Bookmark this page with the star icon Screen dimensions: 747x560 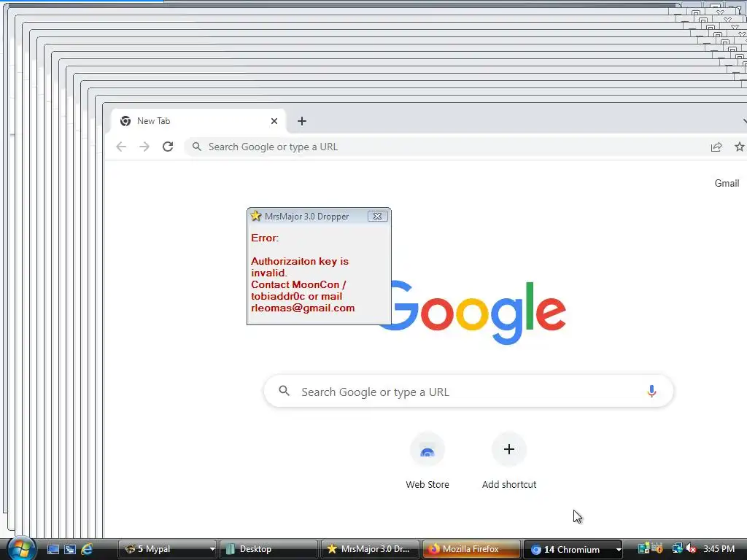[740, 147]
